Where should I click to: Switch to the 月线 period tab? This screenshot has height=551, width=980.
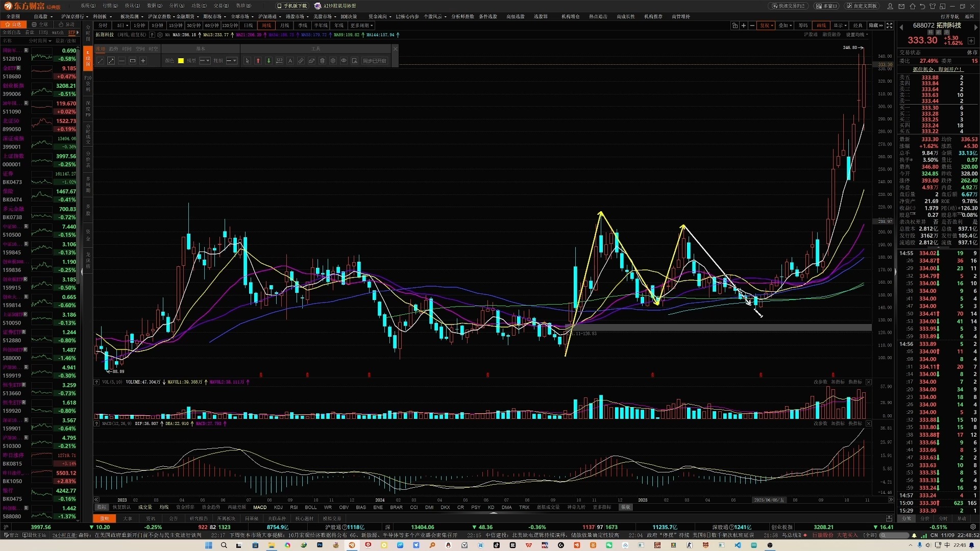(284, 26)
